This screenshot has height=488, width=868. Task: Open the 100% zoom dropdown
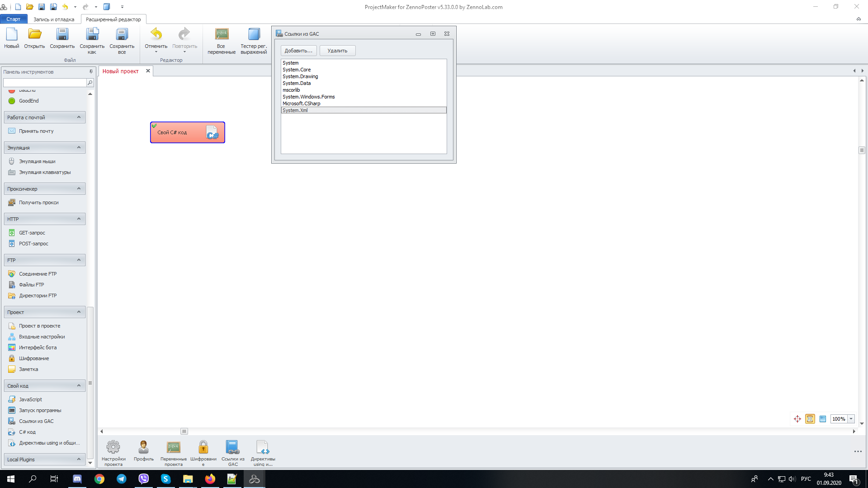click(x=851, y=419)
